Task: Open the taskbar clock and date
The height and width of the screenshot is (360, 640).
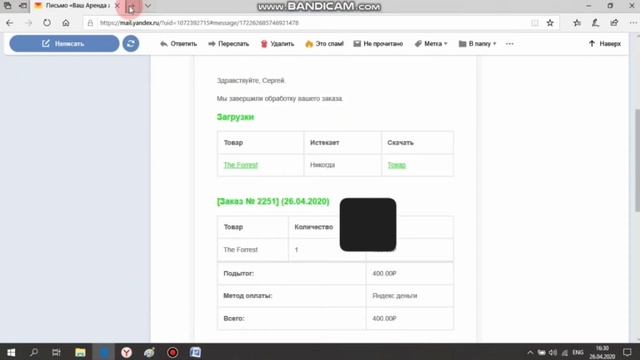Action: [602, 352]
